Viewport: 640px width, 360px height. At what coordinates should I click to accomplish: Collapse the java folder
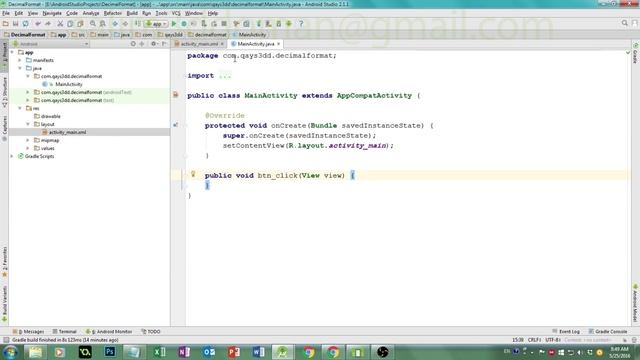point(20,68)
